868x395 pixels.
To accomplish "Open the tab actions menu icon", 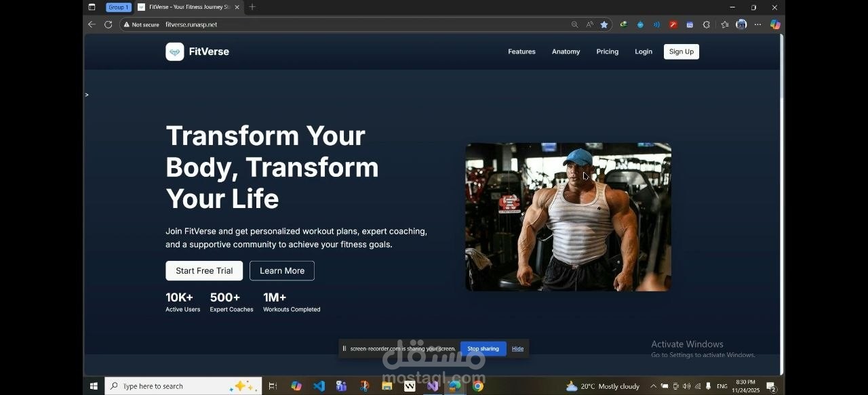I will pos(92,7).
